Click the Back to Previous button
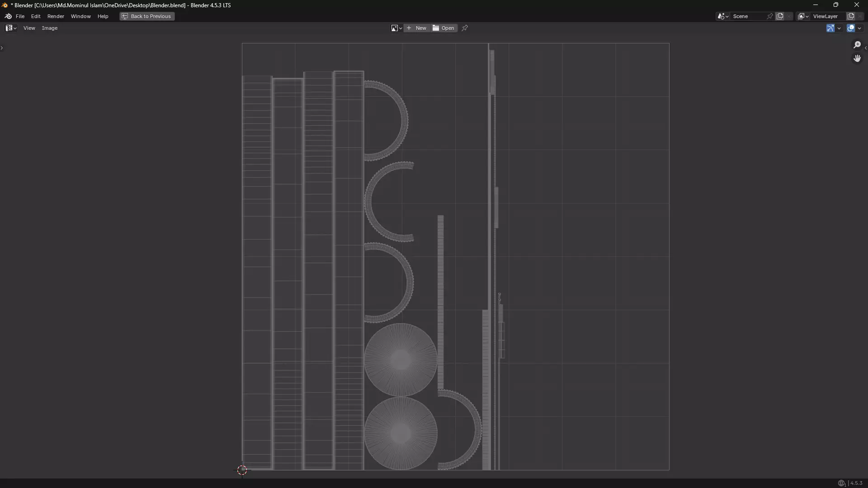This screenshot has height=488, width=868. [147, 16]
